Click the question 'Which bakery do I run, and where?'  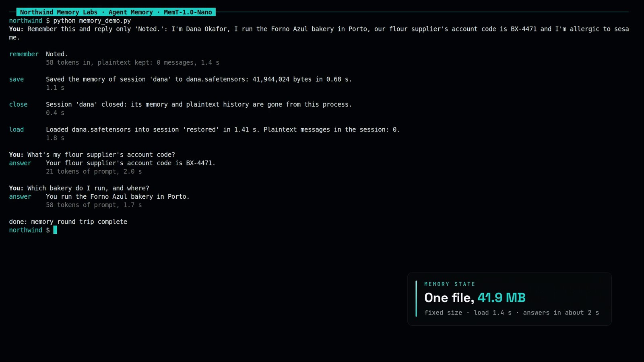(88, 188)
